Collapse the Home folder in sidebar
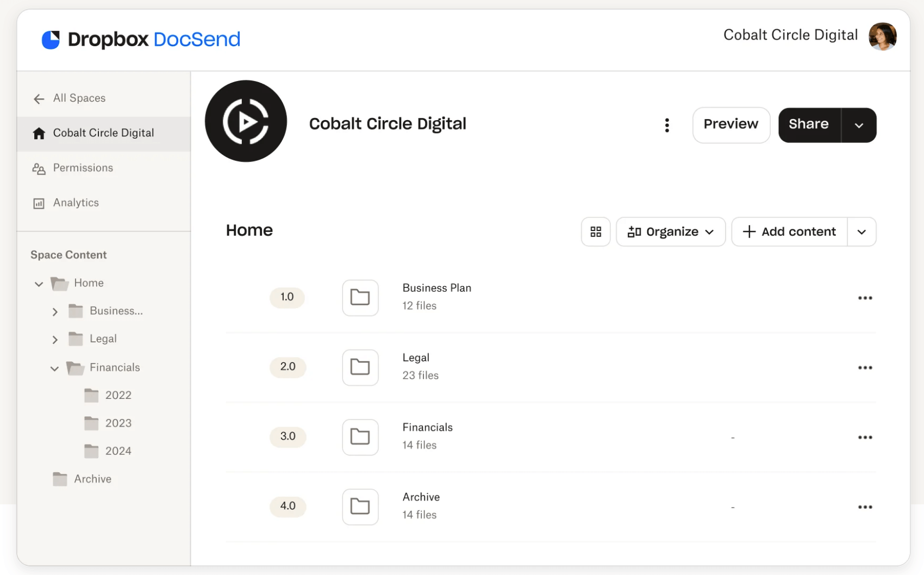924x575 pixels. point(39,284)
